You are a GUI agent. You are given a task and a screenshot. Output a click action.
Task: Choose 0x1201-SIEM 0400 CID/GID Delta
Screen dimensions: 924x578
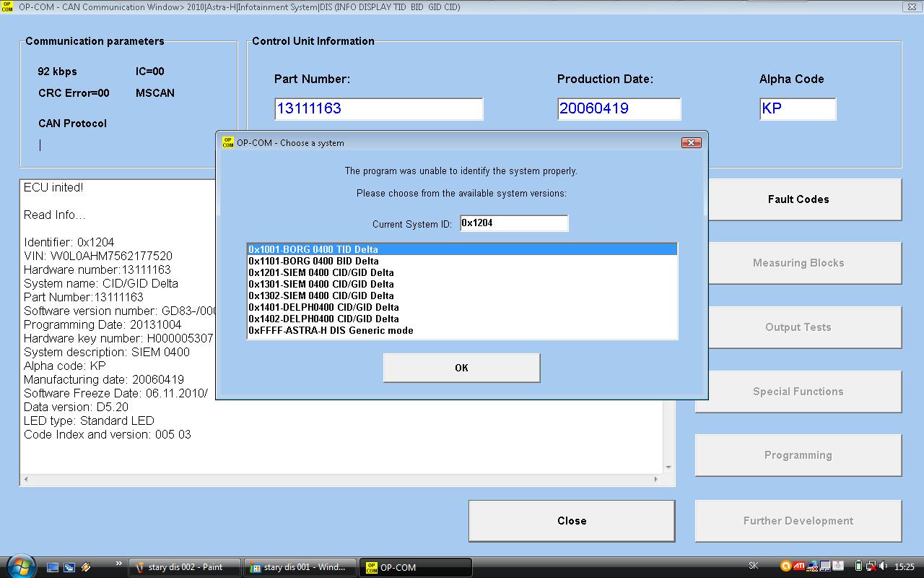(x=321, y=272)
